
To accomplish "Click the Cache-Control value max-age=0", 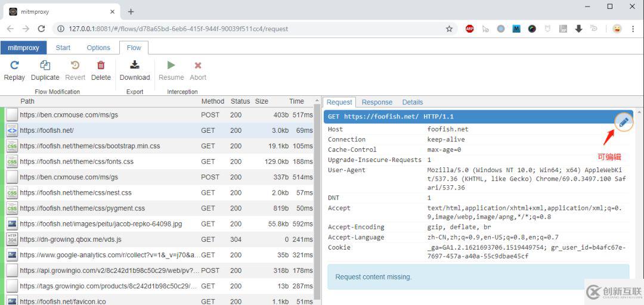I will (x=444, y=150).
